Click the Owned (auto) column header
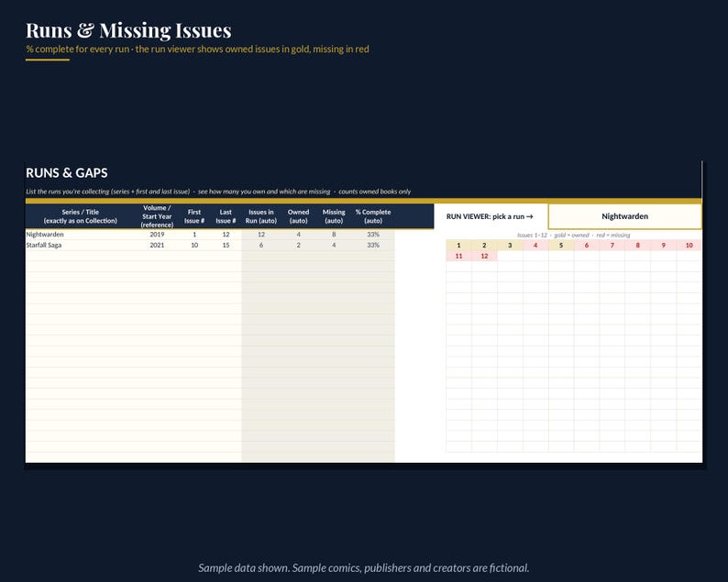Image resolution: width=728 pixels, height=582 pixels. click(x=299, y=216)
